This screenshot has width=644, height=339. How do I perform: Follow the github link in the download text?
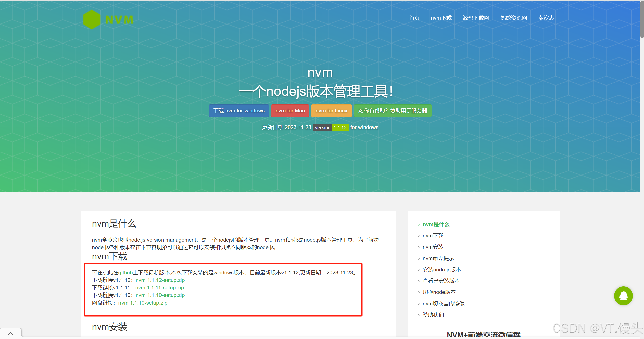click(x=125, y=273)
